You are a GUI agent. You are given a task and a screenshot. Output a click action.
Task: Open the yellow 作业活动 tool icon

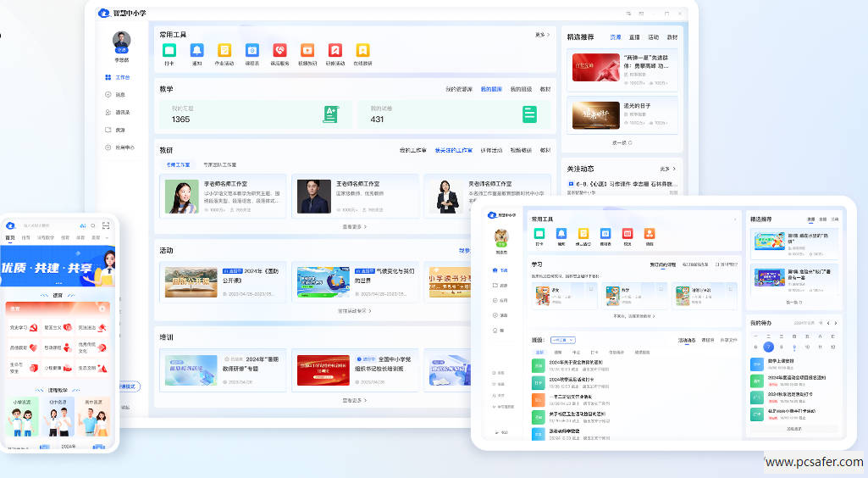point(224,51)
